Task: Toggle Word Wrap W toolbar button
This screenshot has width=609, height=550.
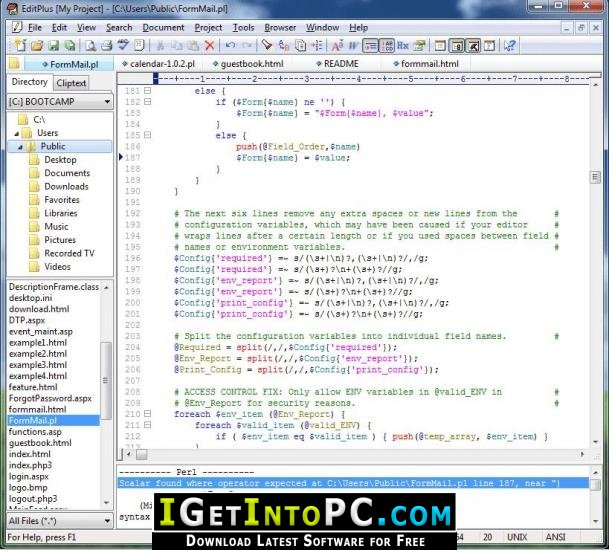Action: click(x=353, y=45)
